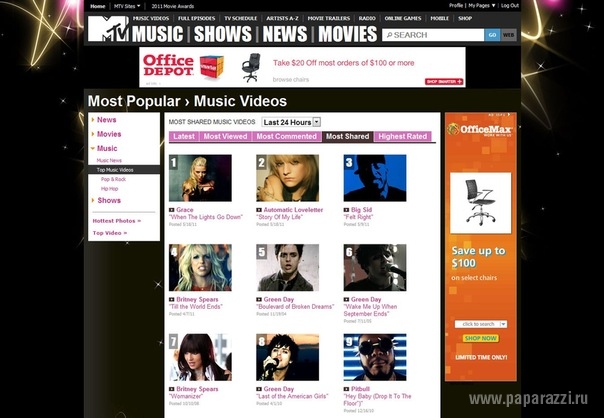604x418 pixels.
Task: Open thumbnail number 3 Big Sid video
Action: point(375,178)
